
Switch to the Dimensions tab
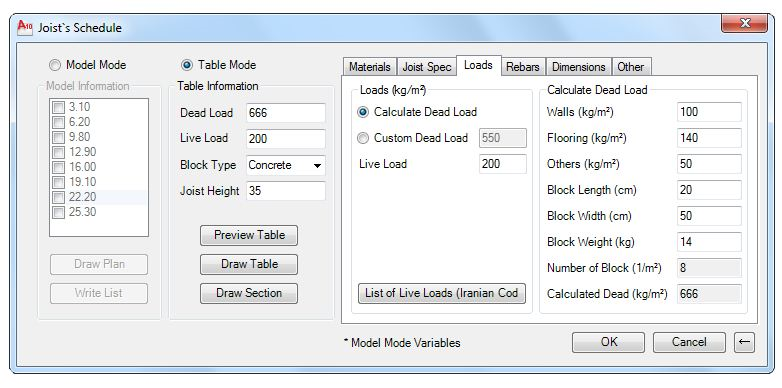pyautogui.click(x=579, y=67)
